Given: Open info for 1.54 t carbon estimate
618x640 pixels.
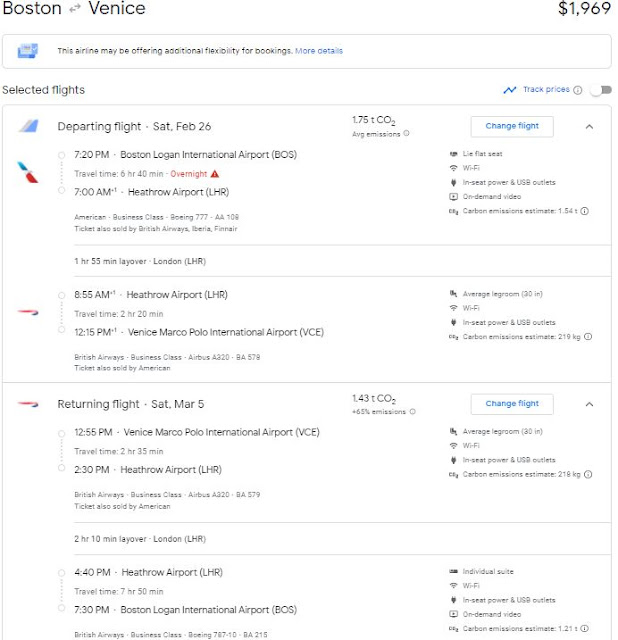Looking at the screenshot, I should pos(585,211).
